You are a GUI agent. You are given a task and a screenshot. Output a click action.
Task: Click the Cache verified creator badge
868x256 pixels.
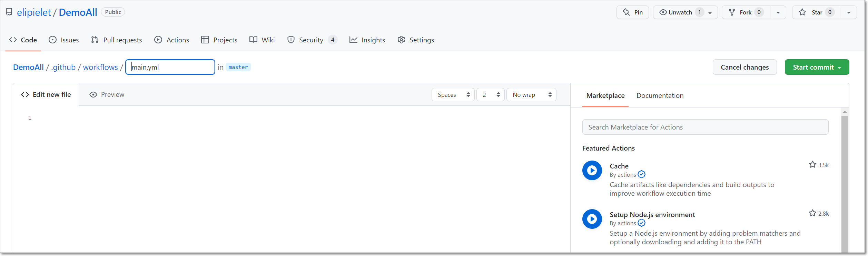641,174
